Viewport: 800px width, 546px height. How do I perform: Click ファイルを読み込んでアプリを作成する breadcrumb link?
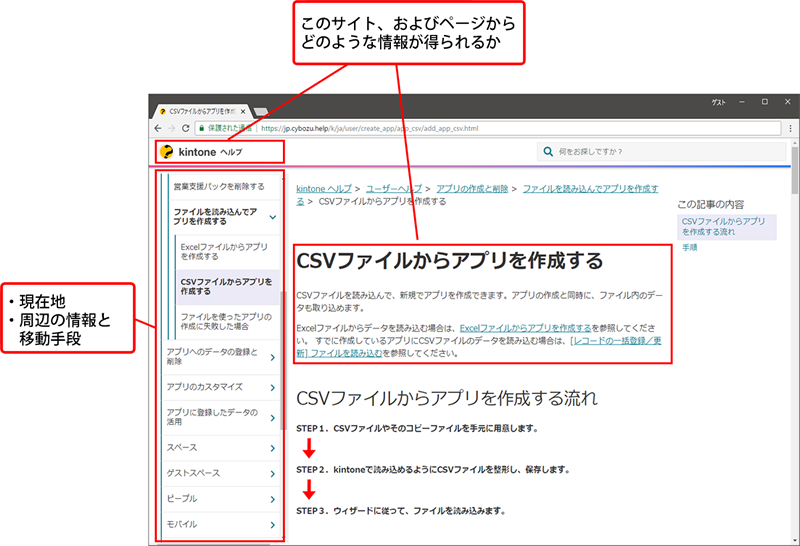[x=590, y=189]
